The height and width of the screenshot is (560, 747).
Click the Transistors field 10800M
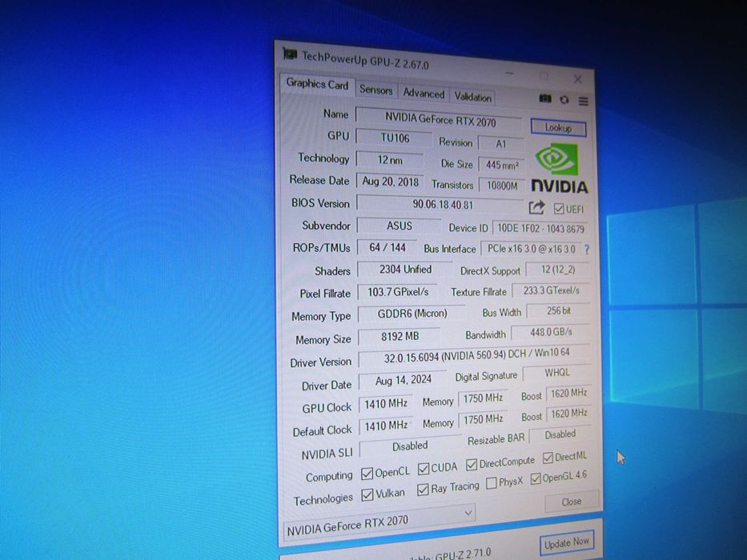pos(502,186)
